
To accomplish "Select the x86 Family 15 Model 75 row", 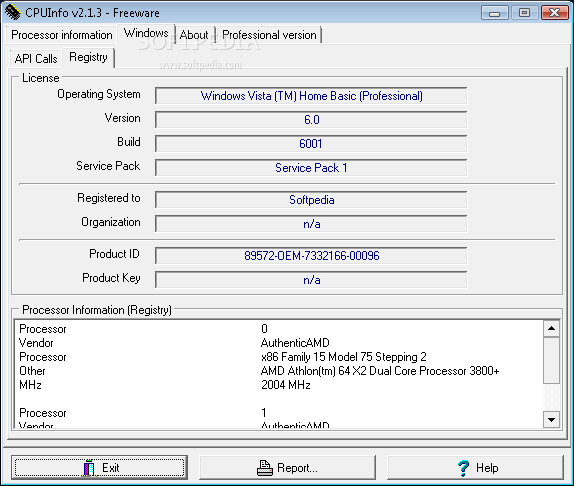I will 278,357.
